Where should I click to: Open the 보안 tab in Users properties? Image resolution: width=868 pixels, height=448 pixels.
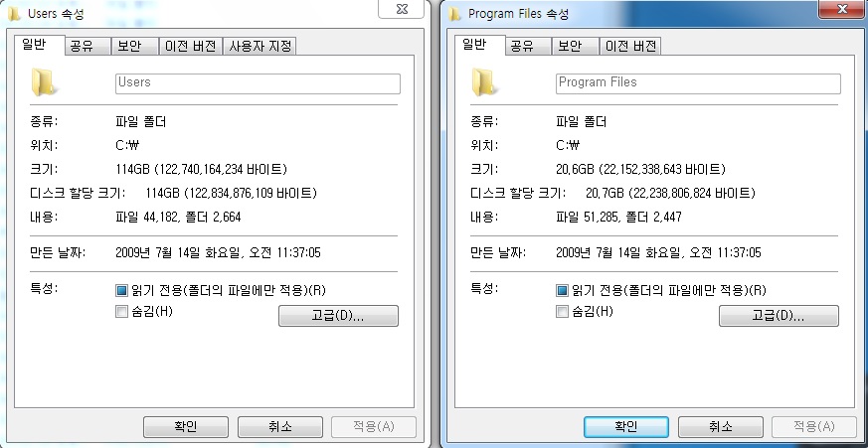134,47
